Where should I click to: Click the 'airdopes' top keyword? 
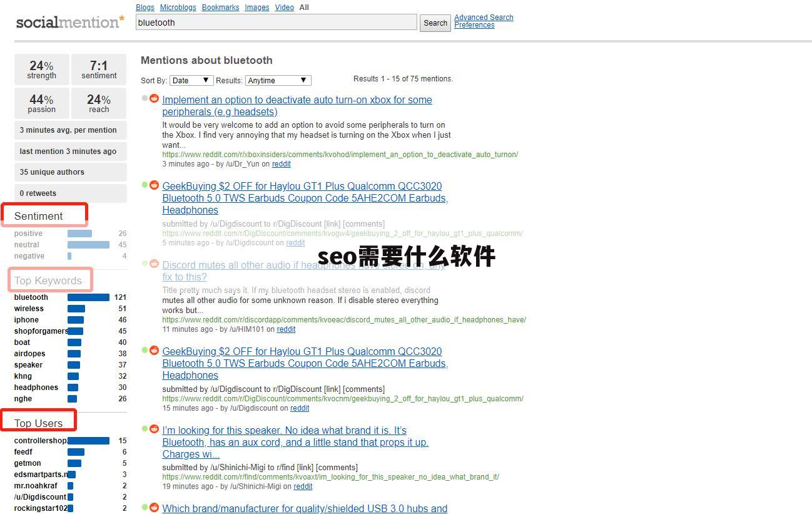click(29, 354)
